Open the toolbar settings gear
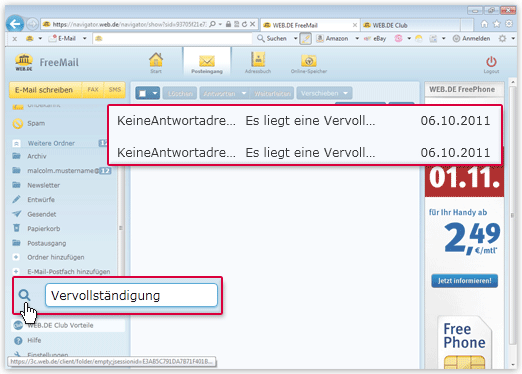 (x=502, y=39)
